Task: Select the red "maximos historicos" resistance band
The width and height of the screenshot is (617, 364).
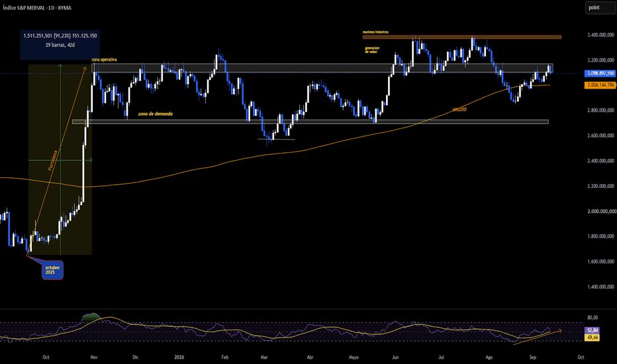Action: pos(462,37)
